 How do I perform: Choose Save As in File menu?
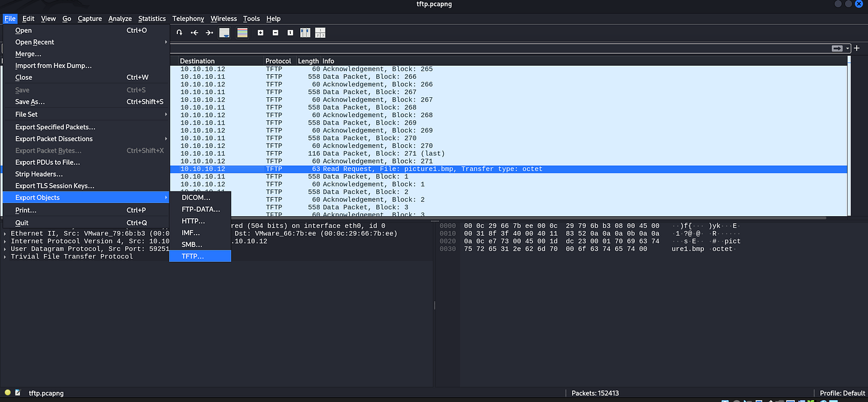(x=86, y=102)
